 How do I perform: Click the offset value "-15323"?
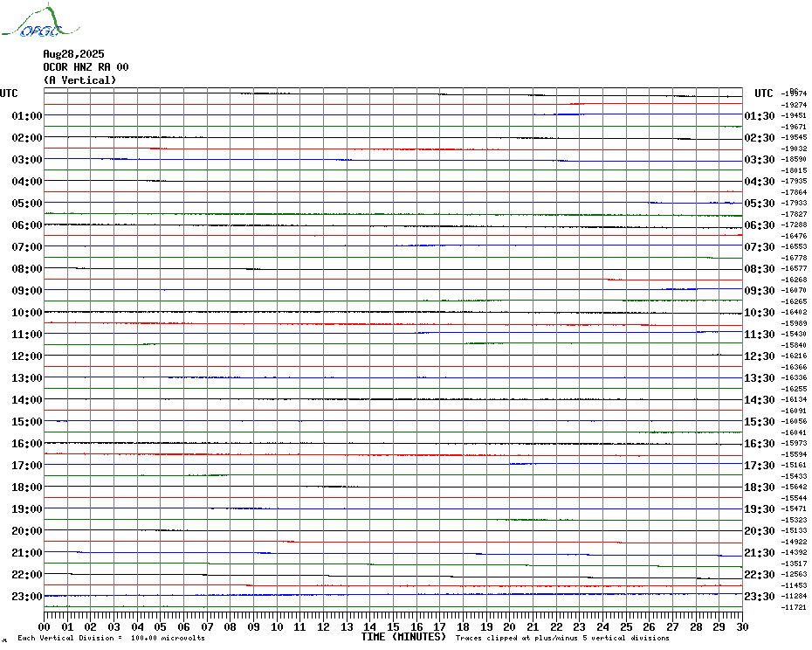click(x=794, y=520)
